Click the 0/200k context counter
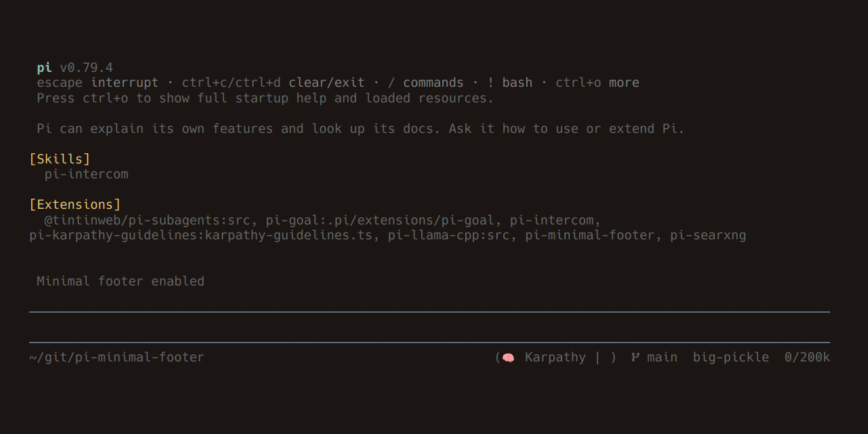 pyautogui.click(x=807, y=357)
